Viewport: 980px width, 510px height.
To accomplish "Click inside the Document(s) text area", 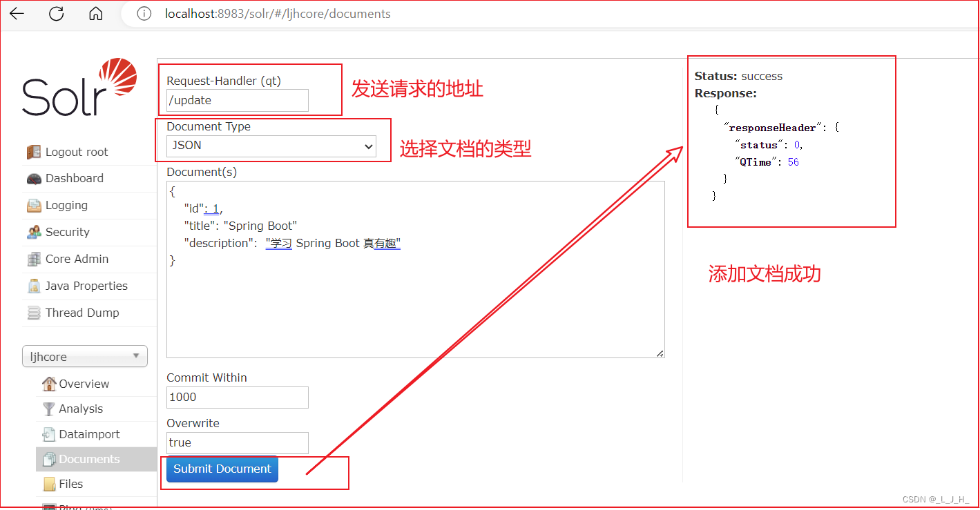I will pyautogui.click(x=416, y=269).
